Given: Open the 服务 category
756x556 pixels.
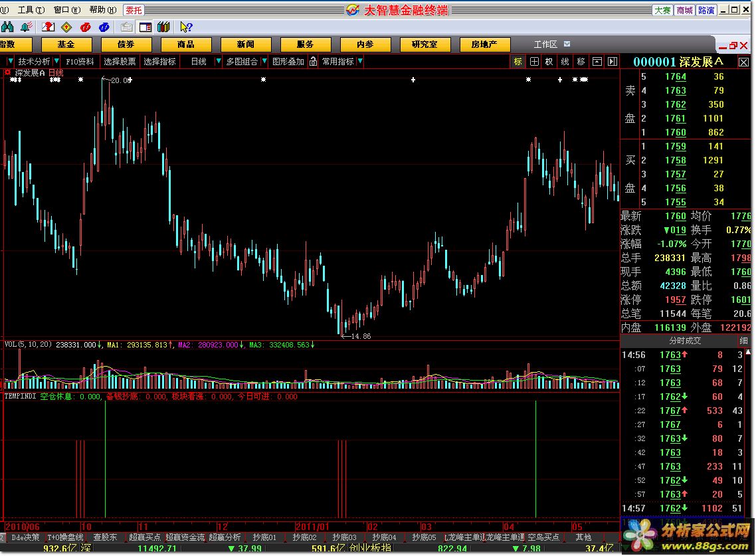Looking at the screenshot, I should click(x=305, y=45).
